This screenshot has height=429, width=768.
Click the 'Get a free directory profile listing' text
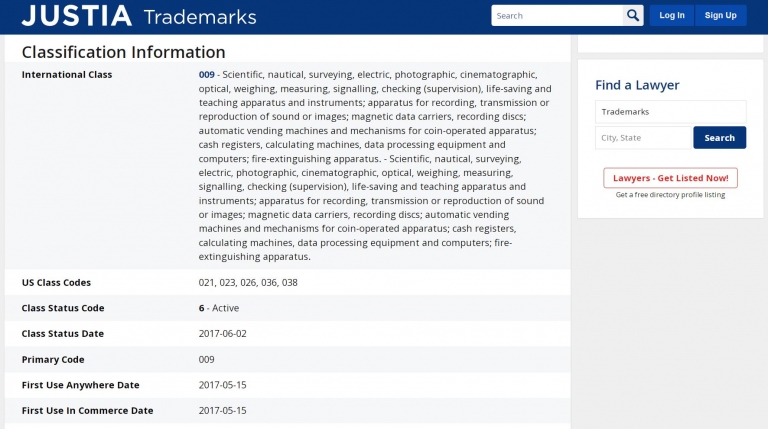pos(671,194)
